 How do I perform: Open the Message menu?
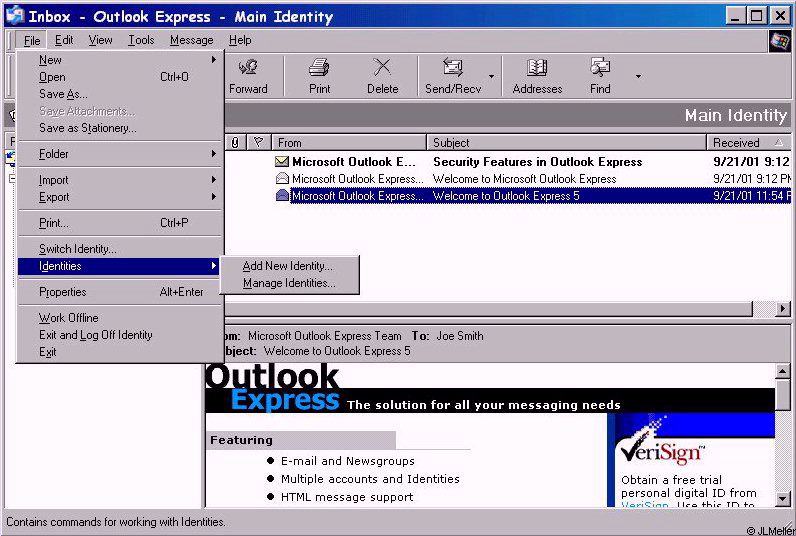[191, 40]
